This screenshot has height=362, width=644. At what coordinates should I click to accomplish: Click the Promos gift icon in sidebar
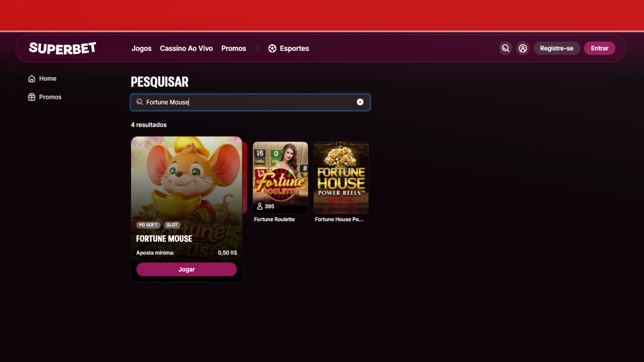pos(32,97)
